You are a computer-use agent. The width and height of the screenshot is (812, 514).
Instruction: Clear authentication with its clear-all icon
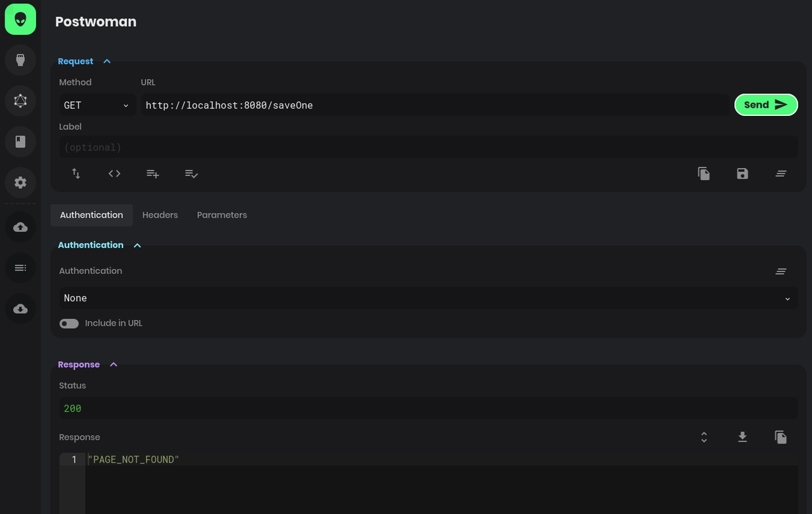coord(781,271)
